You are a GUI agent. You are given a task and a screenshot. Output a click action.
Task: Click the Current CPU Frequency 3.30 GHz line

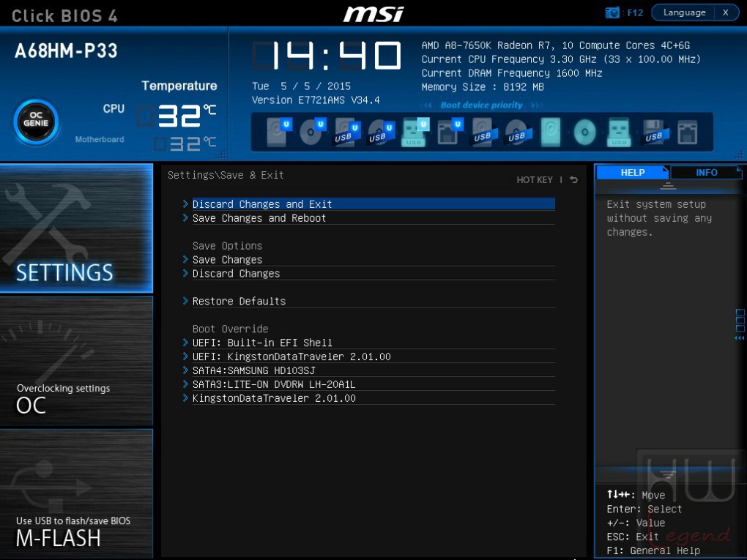(x=561, y=59)
